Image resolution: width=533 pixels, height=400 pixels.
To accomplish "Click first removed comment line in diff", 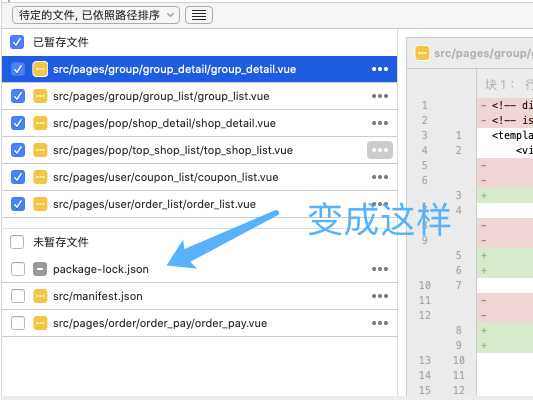I will 505,105.
